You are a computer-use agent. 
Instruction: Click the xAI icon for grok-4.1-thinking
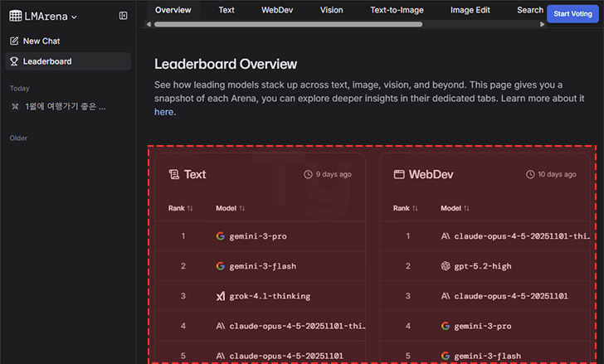(221, 296)
